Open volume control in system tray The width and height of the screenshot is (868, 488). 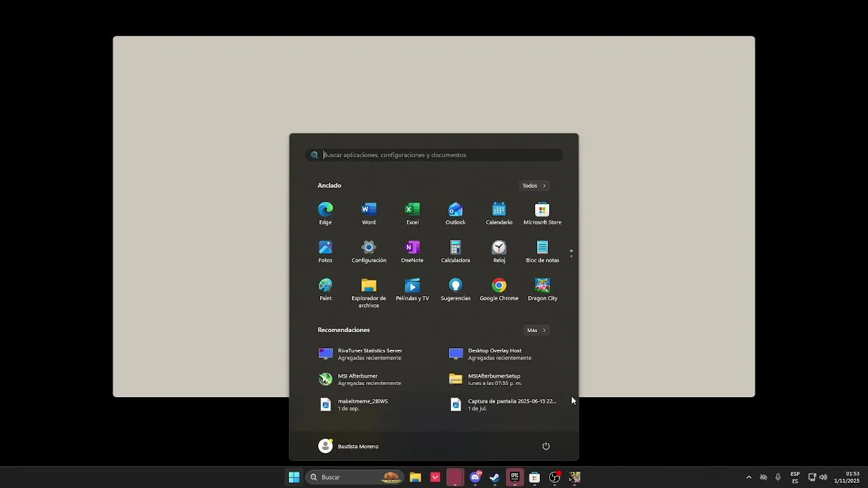(823, 477)
